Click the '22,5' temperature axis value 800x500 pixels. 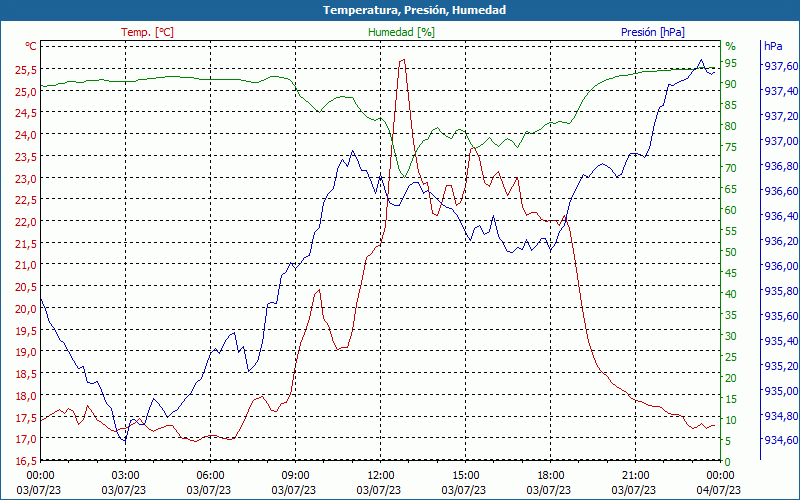(27, 201)
